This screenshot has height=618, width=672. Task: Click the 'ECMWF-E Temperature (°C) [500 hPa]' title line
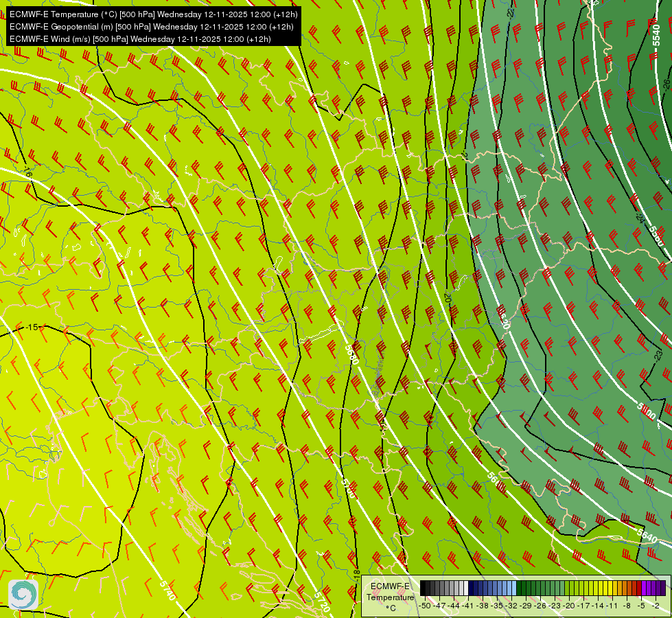click(154, 14)
